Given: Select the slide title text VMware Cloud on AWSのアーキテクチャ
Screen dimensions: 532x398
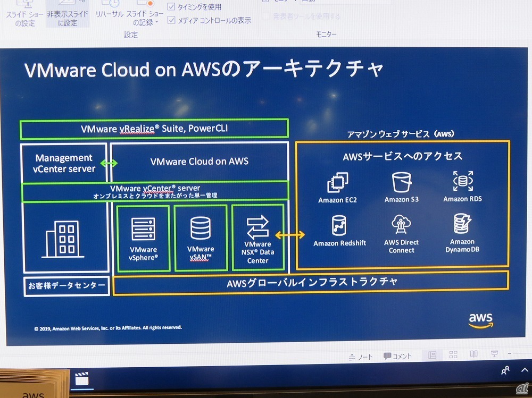Looking at the screenshot, I should tap(204, 69).
